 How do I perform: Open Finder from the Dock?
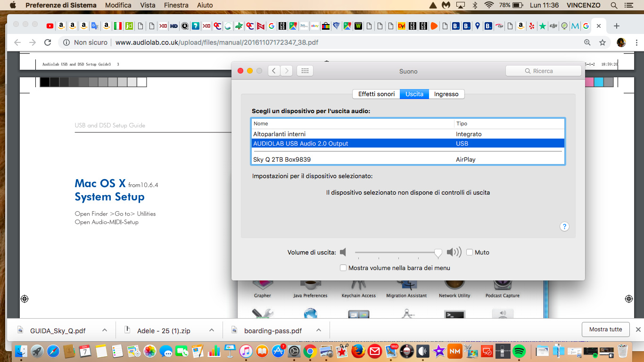(x=21, y=351)
